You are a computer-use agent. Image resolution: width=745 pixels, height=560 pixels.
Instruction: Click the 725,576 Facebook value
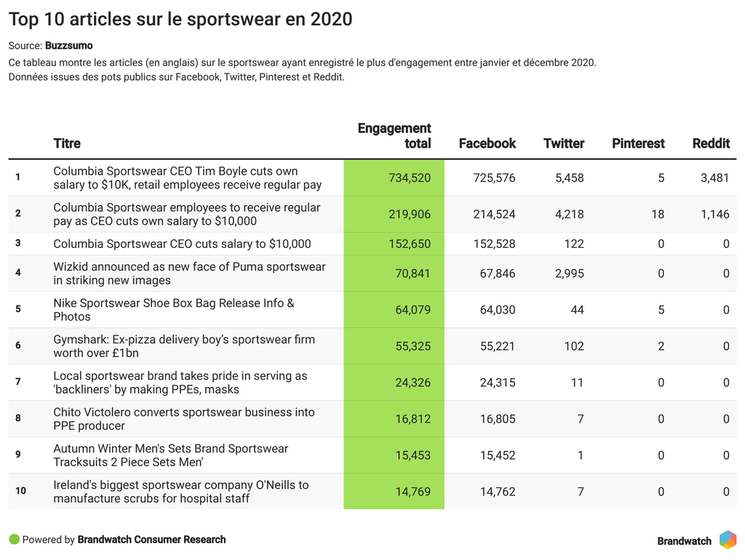click(x=494, y=177)
